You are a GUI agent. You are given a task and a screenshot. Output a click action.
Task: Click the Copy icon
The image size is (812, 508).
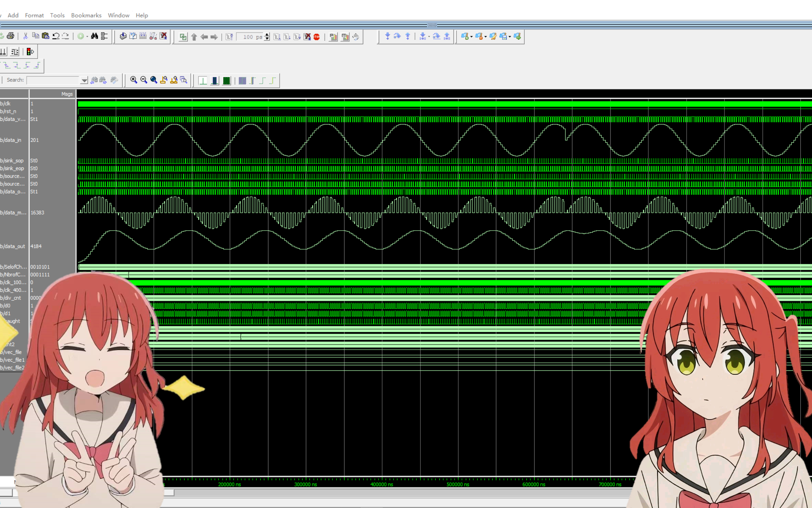point(36,36)
